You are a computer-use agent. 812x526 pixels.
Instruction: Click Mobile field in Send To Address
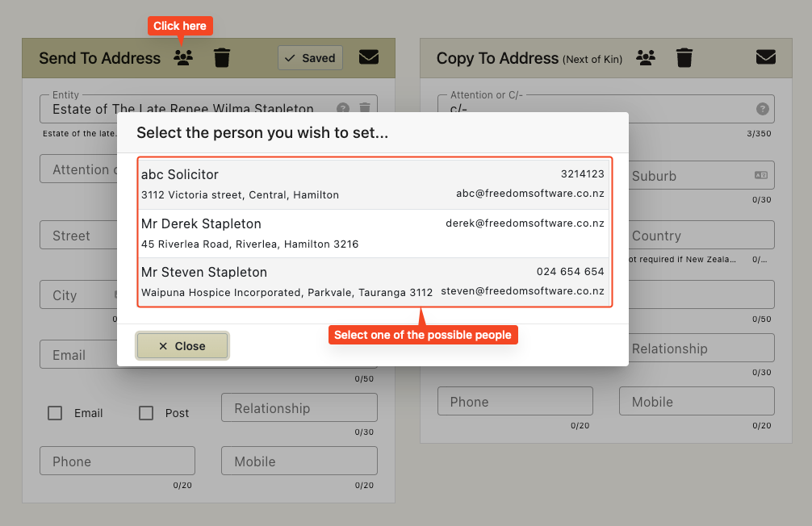[x=299, y=461]
